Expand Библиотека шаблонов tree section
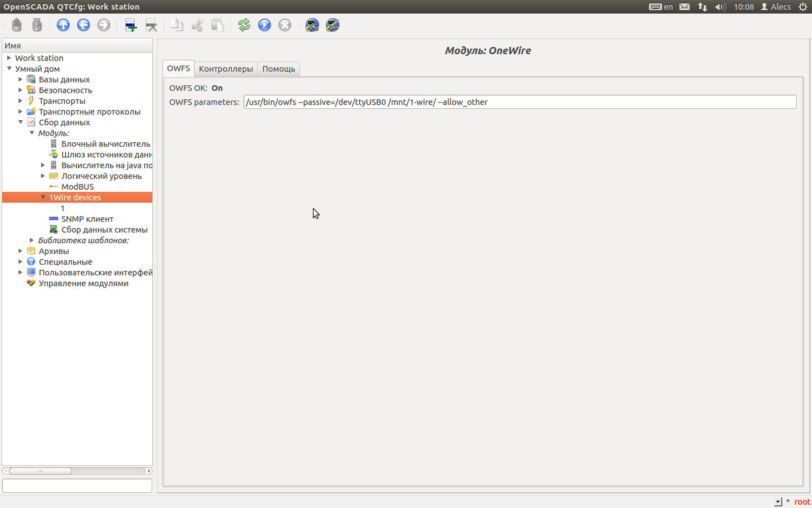The height and width of the screenshot is (508, 812). pyautogui.click(x=32, y=240)
